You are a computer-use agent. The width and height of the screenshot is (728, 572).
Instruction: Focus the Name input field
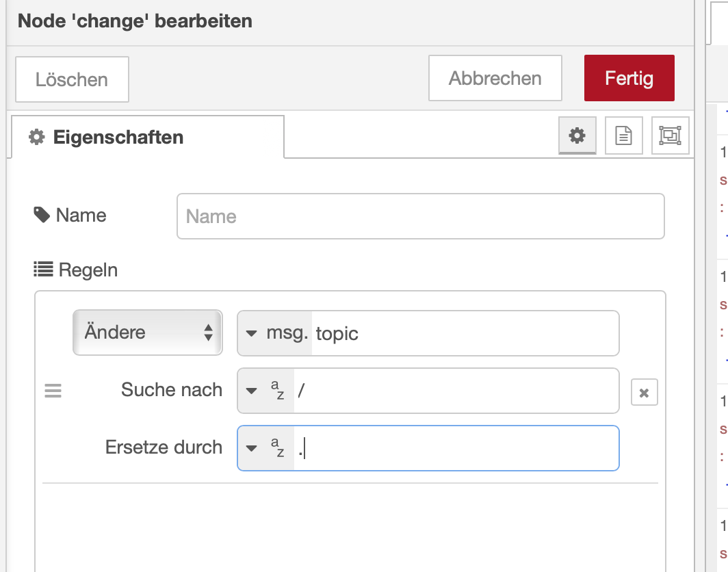point(420,217)
